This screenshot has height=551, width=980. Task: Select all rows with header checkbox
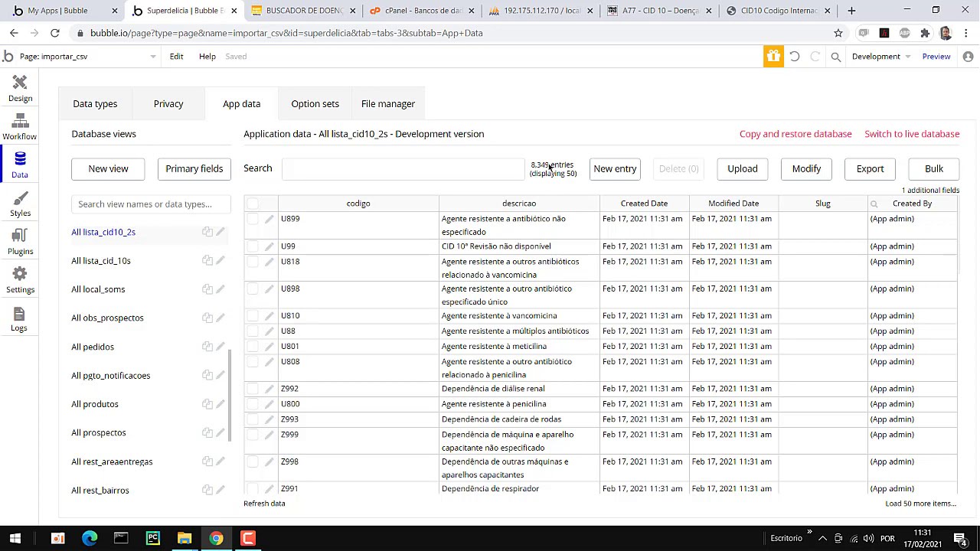(253, 204)
